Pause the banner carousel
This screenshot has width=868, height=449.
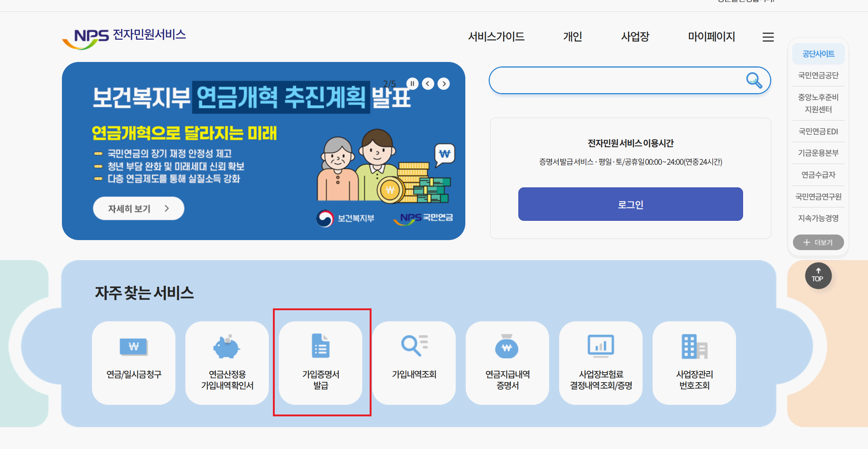pyautogui.click(x=412, y=83)
